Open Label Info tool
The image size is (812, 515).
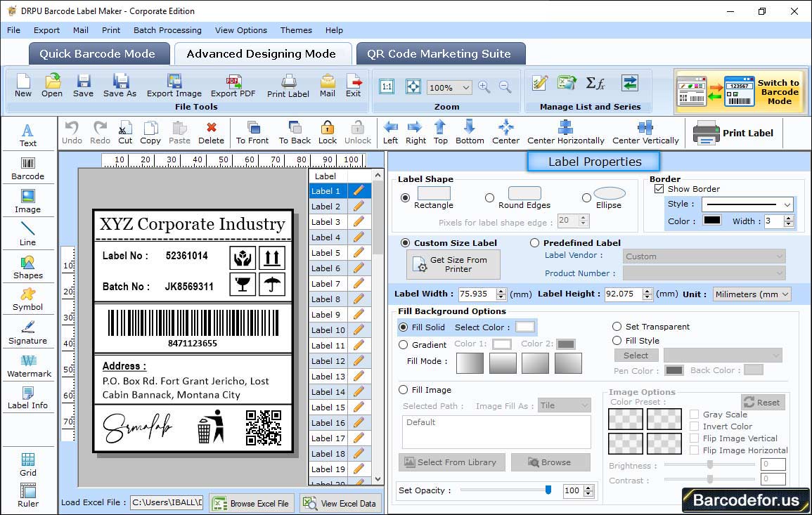click(x=28, y=398)
